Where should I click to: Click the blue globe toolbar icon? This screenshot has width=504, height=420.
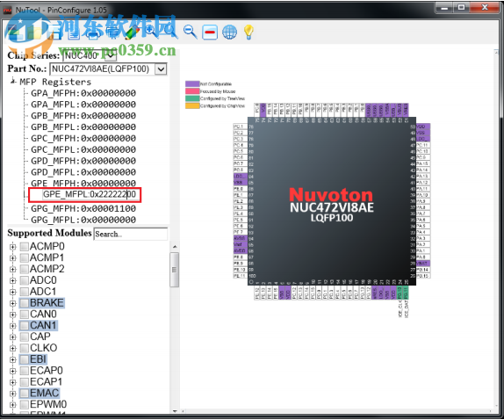229,33
